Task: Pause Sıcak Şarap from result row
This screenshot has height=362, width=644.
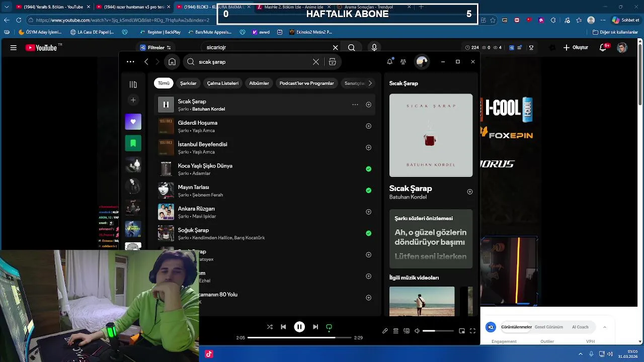Action: pyautogui.click(x=166, y=105)
